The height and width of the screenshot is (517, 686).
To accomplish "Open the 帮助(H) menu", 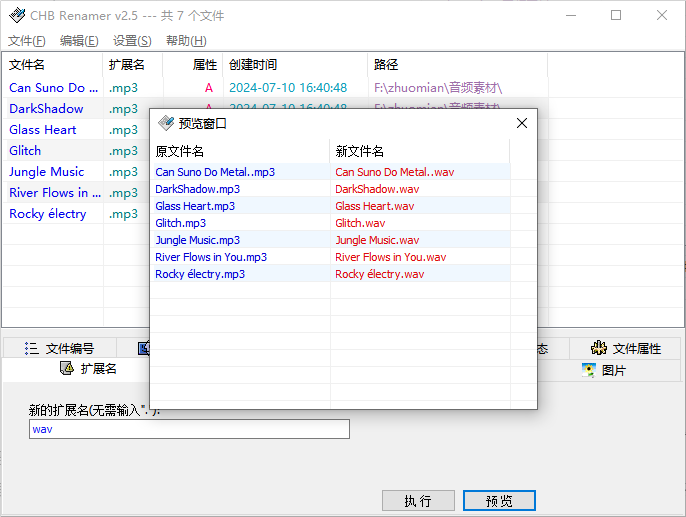I will point(186,41).
